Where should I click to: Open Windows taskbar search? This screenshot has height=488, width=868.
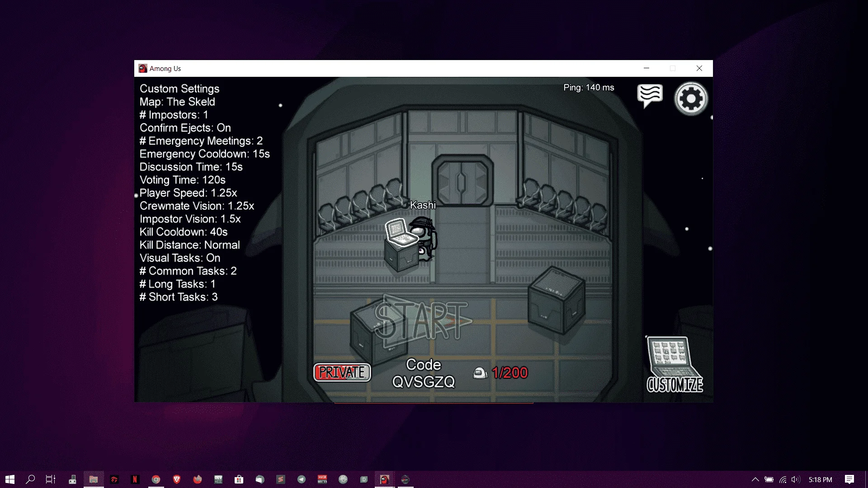point(30,479)
